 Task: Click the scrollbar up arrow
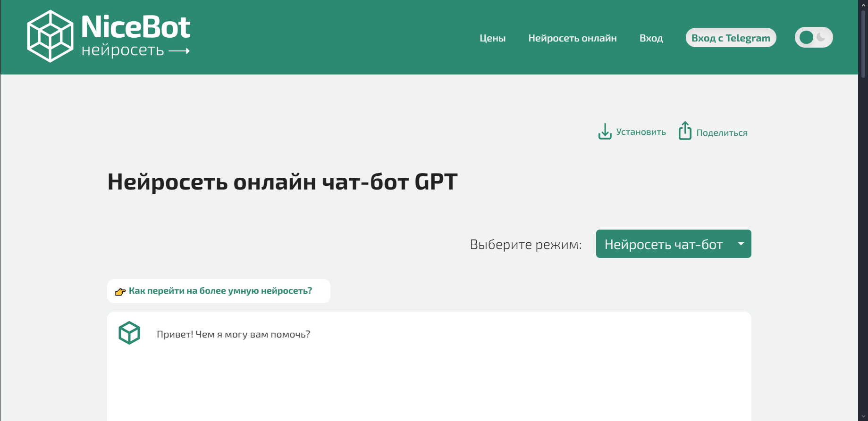(x=863, y=4)
